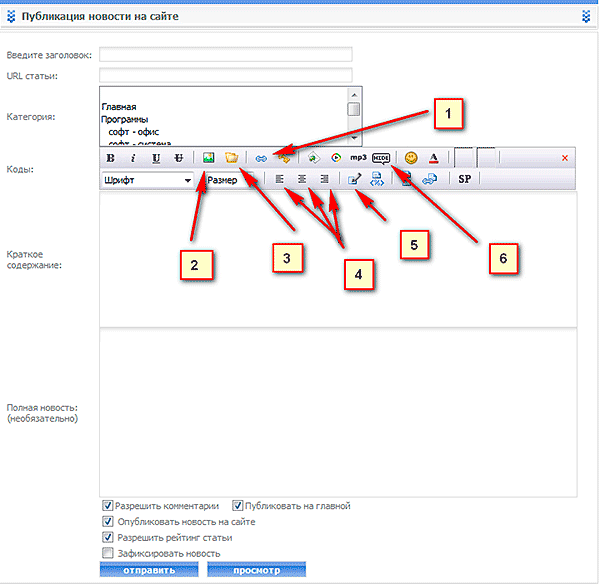The image size is (600, 585).
Task: Insert mp3 audio tag
Action: point(358,158)
